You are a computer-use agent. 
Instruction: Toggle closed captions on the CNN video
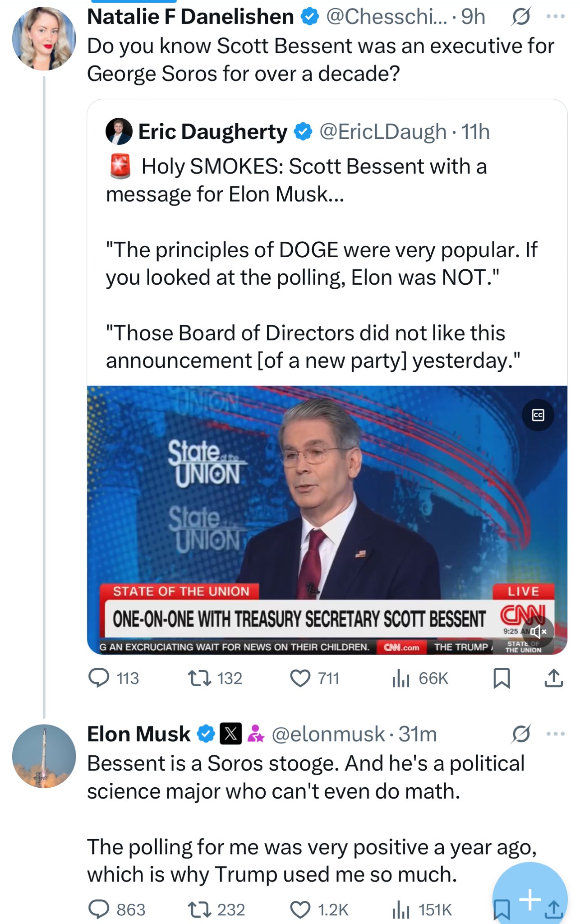[538, 415]
